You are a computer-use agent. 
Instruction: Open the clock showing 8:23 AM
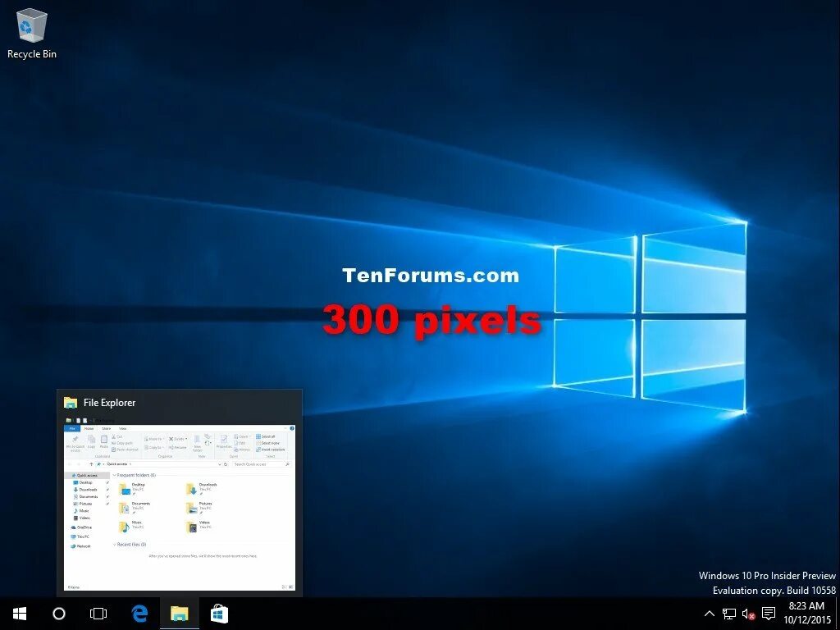pos(807,614)
